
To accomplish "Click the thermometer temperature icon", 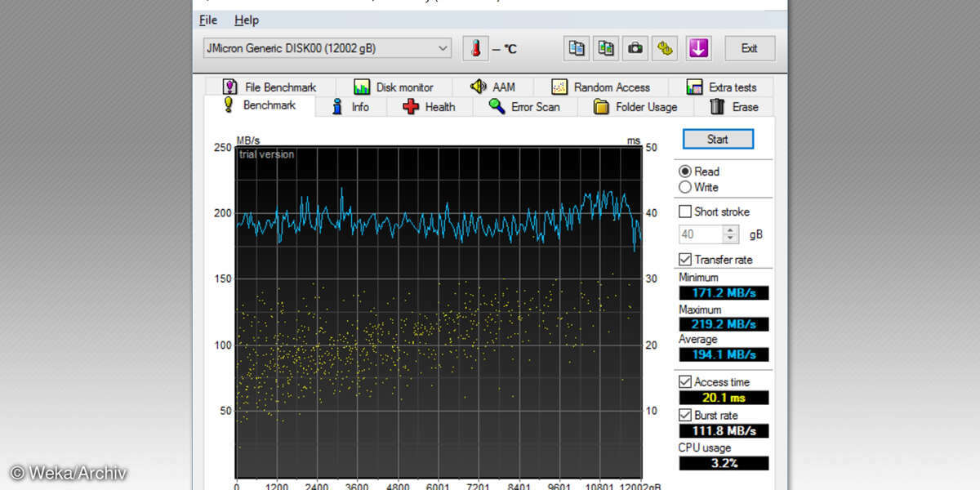I will [474, 49].
